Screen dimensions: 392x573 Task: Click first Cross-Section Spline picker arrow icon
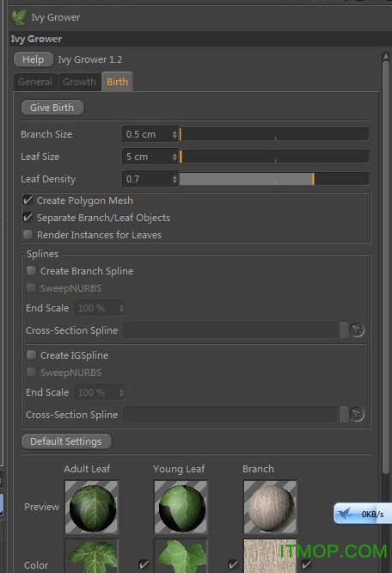(x=357, y=330)
